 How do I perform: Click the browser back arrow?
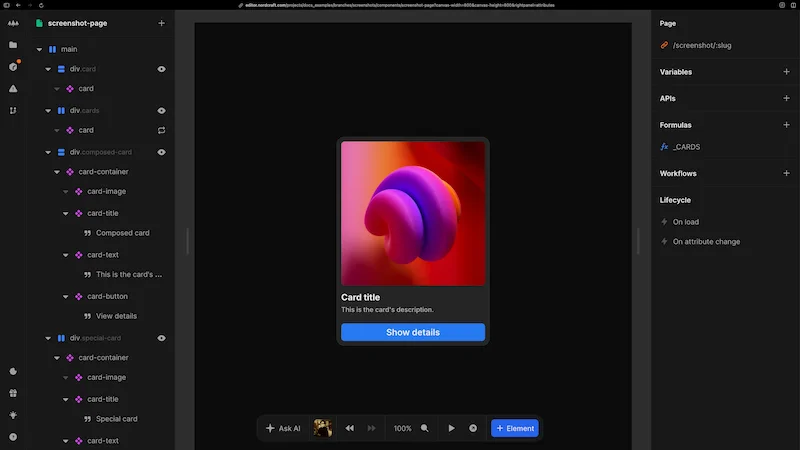point(18,5)
